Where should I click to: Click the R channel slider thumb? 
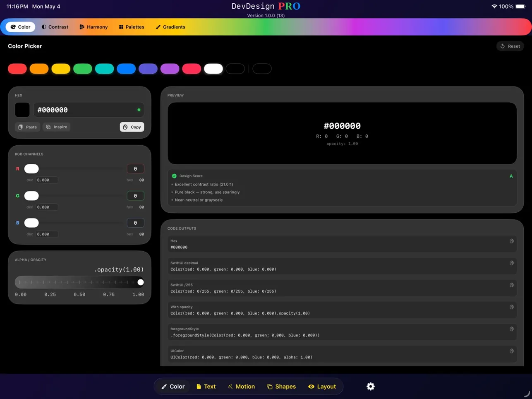[x=31, y=168]
